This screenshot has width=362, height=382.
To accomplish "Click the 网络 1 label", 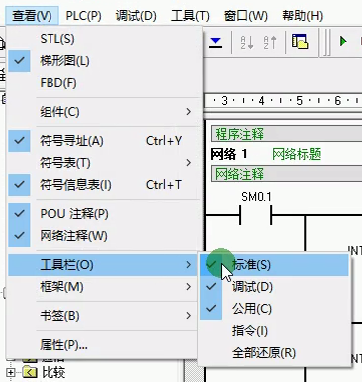I will 229,154.
